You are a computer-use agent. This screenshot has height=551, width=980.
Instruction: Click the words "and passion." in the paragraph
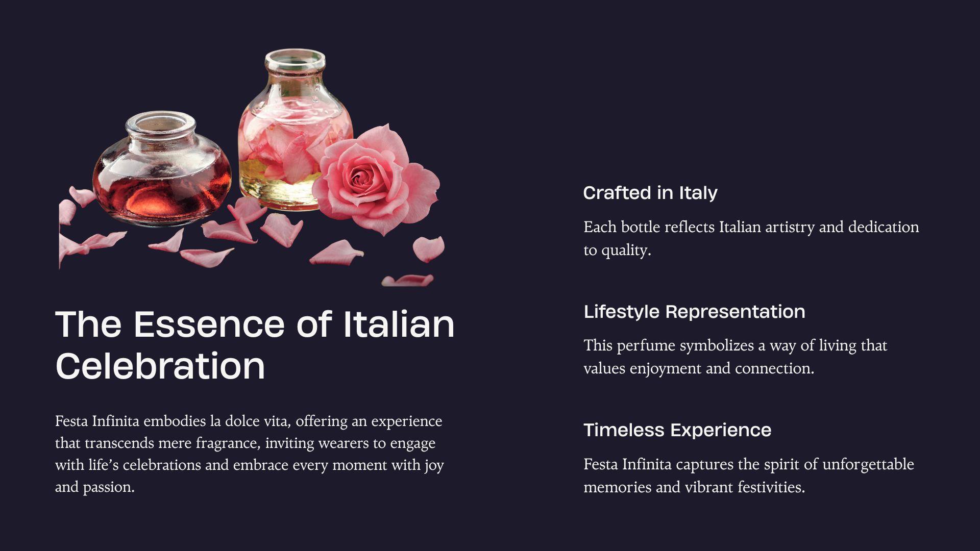pos(95,487)
